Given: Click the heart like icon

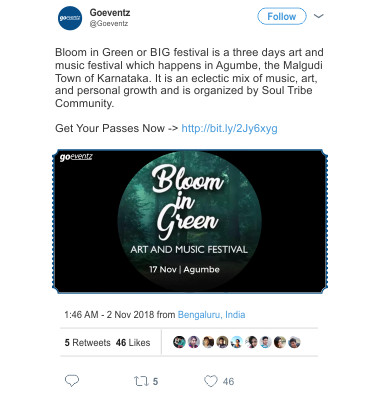Looking at the screenshot, I should click(x=211, y=381).
